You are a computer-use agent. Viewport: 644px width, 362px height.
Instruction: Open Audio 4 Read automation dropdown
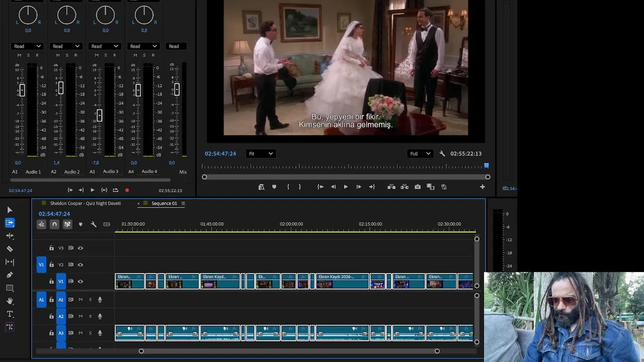tap(143, 46)
